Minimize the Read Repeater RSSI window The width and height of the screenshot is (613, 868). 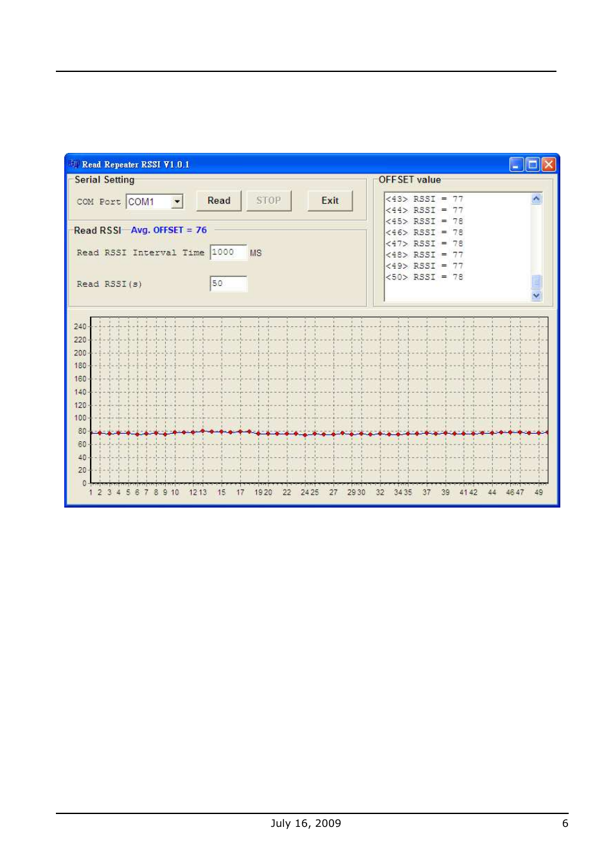(x=517, y=164)
